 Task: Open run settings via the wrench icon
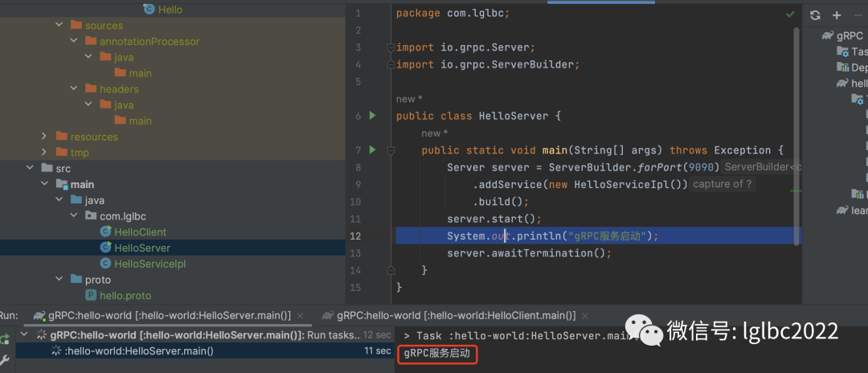pos(5,360)
